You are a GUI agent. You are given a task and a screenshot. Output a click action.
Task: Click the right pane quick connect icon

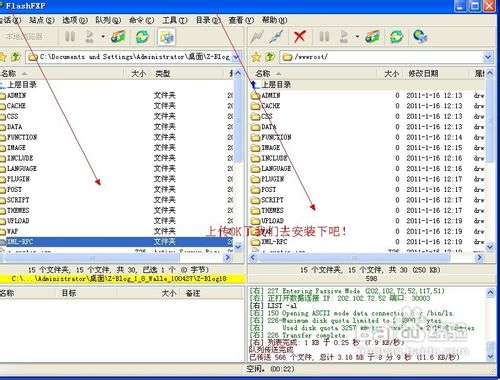click(277, 36)
